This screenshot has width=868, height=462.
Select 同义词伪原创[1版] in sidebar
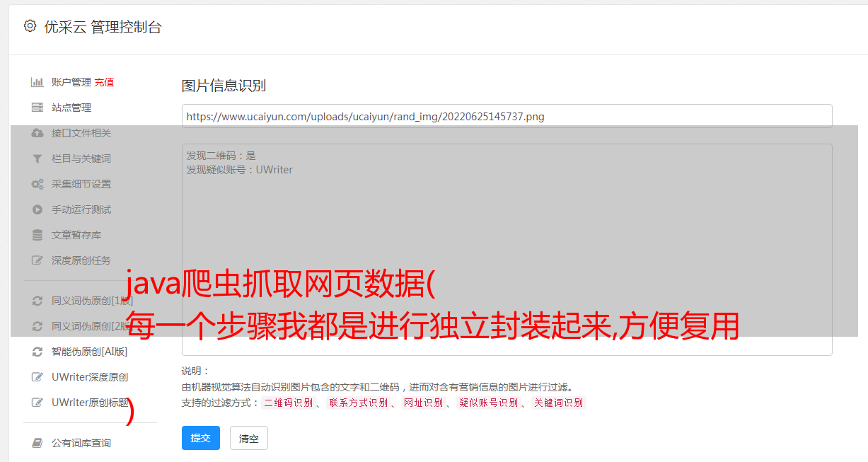pyautogui.click(x=93, y=301)
